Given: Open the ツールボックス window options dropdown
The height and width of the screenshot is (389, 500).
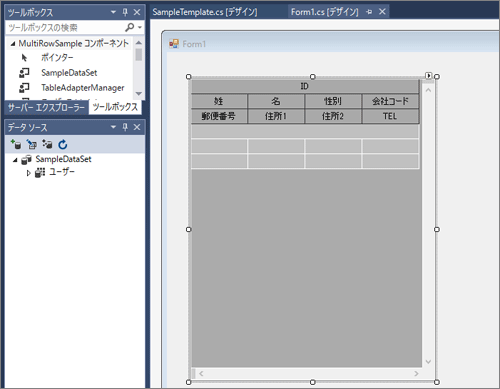Looking at the screenshot, I should [113, 12].
